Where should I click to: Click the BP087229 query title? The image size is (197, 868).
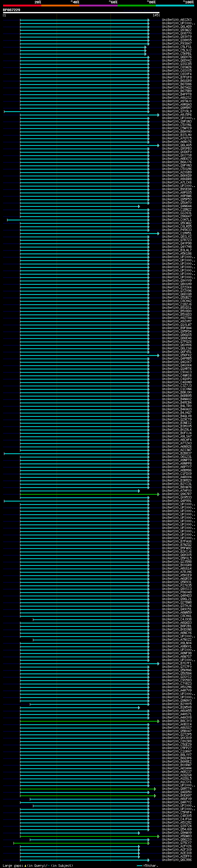[x=11, y=10]
